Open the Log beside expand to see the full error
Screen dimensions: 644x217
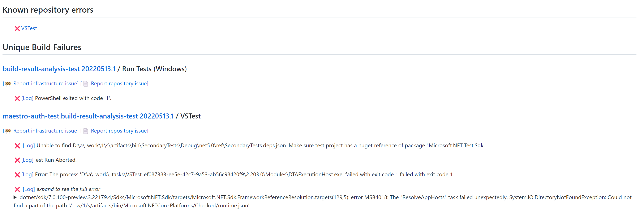click(29, 189)
